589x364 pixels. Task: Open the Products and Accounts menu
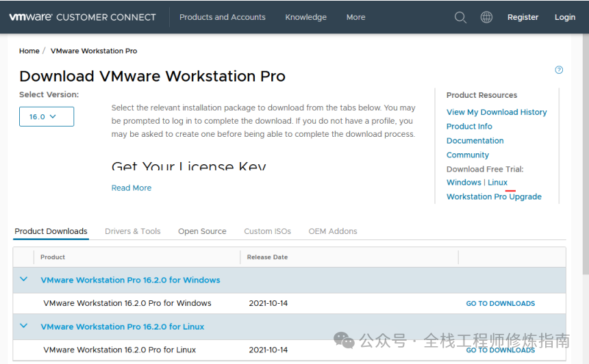(222, 17)
